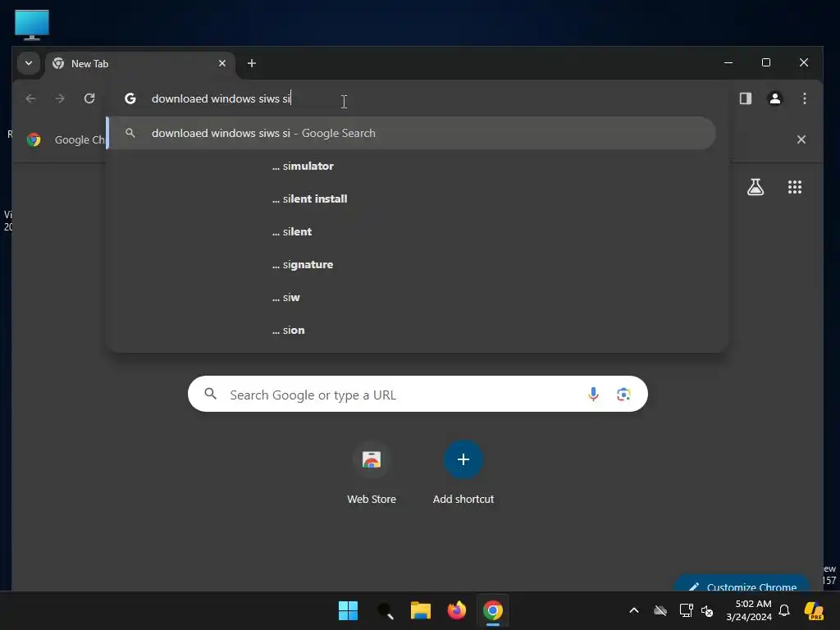Click the OneDrive cloud tray icon

click(660, 610)
